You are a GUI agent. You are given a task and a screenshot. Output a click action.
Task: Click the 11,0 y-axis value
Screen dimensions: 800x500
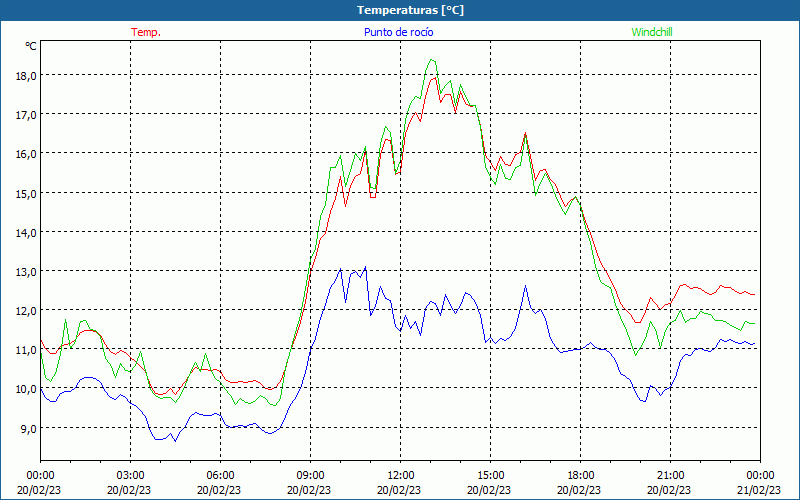26,350
